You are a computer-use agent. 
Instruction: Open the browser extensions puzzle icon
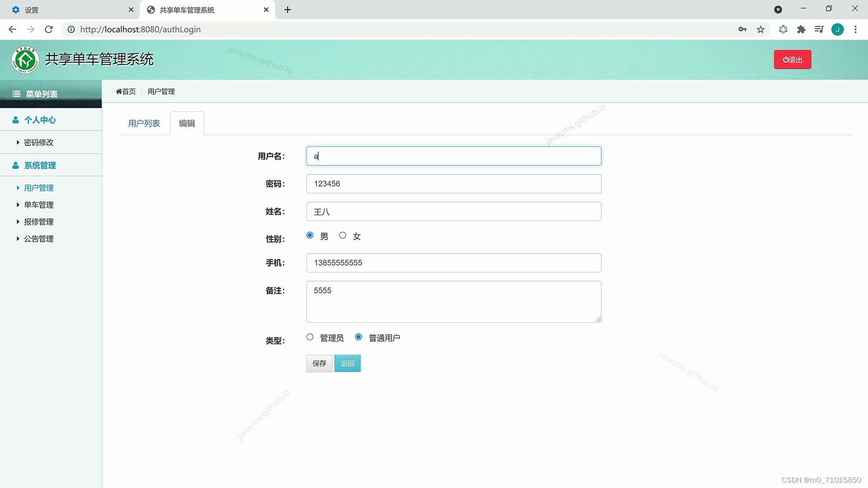(x=801, y=29)
